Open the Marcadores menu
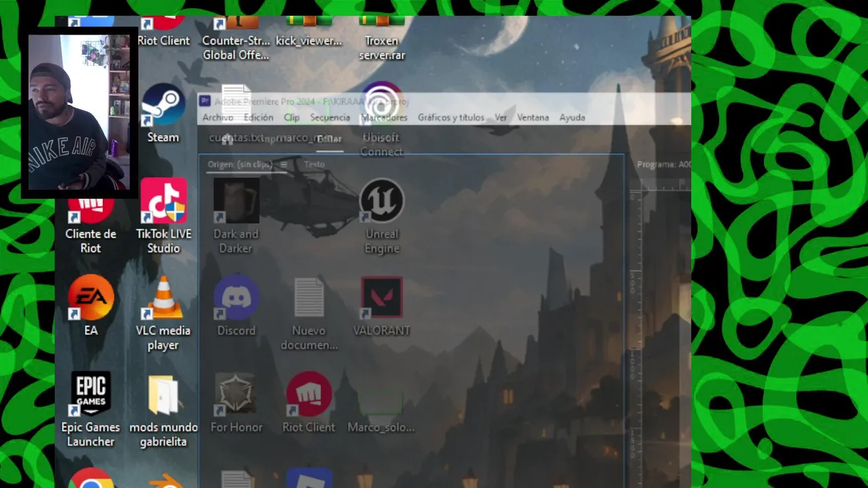 pyautogui.click(x=384, y=117)
